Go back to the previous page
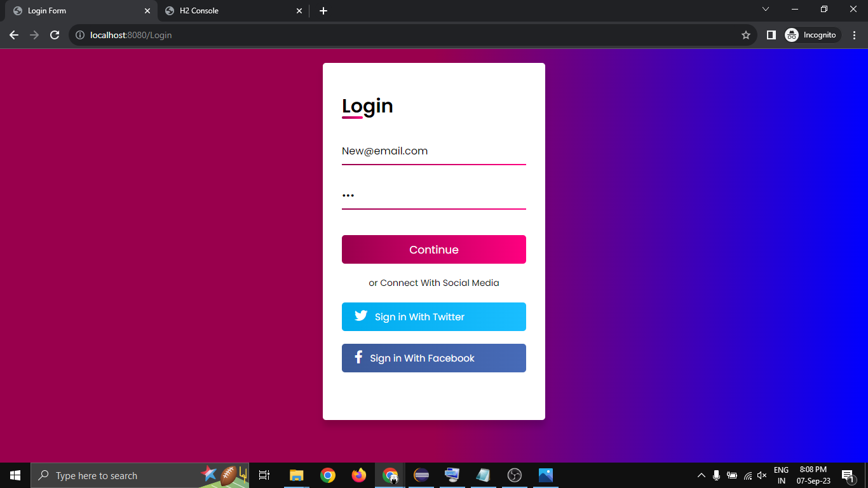This screenshot has height=488, width=868. (x=14, y=35)
